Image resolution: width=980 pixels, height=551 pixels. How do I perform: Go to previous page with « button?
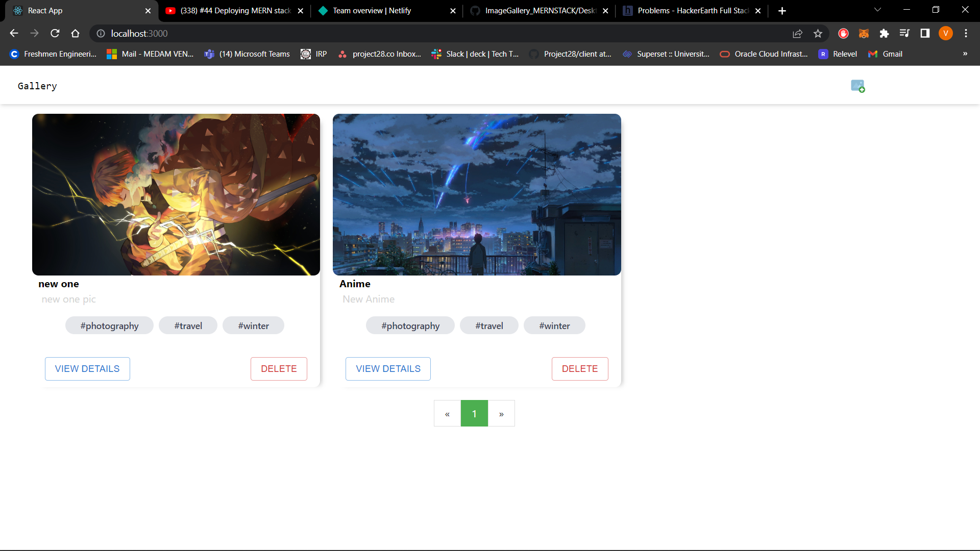tap(447, 413)
